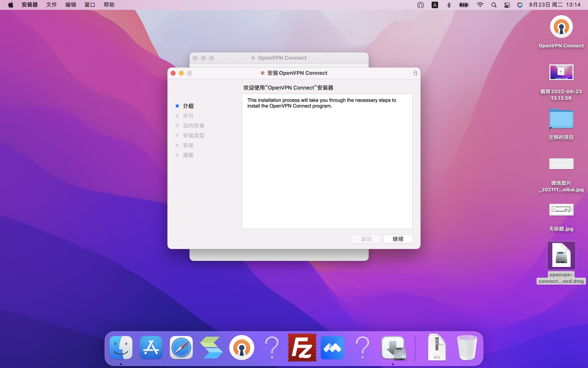Open Spotlight search icon
Screen dimensions: 588x368
coord(494,5)
